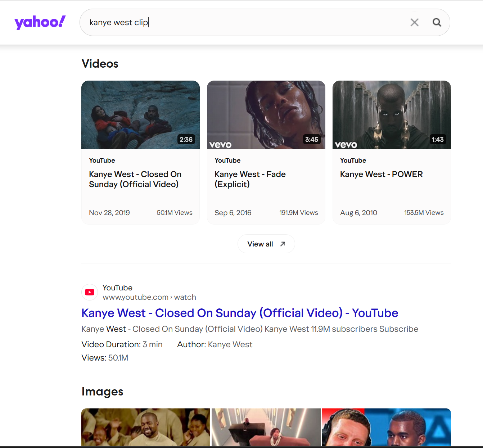Open the www.youtube.com watch URL
Screen dimensions: 483x448
pos(149,297)
